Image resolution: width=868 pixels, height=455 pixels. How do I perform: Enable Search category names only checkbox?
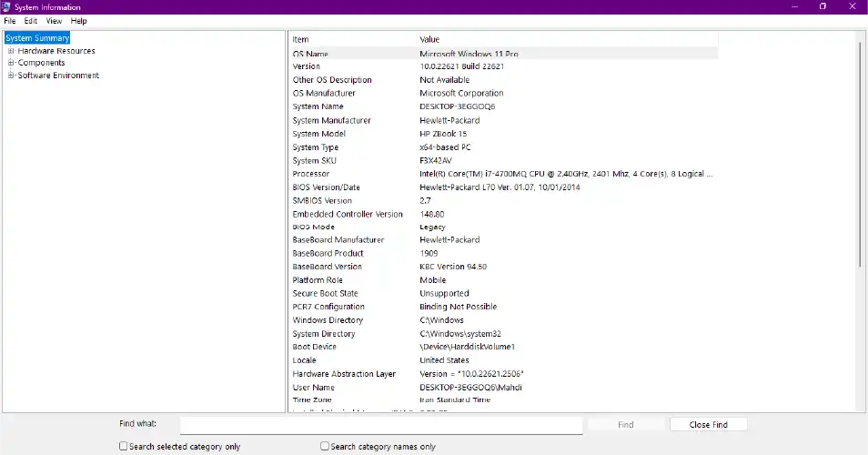point(325,447)
